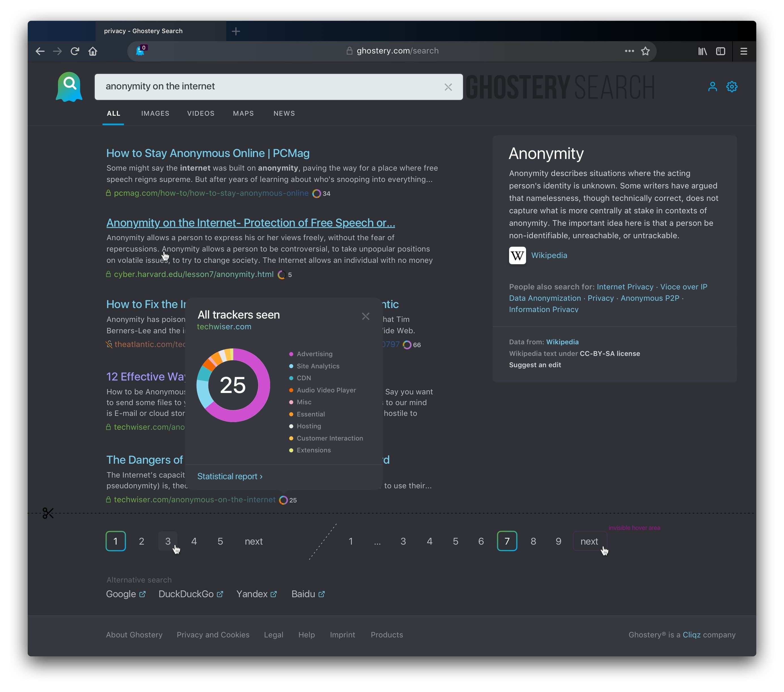Click the Wikipedia logo in the Anonymity panel
This screenshot has width=784, height=692.
tap(517, 255)
